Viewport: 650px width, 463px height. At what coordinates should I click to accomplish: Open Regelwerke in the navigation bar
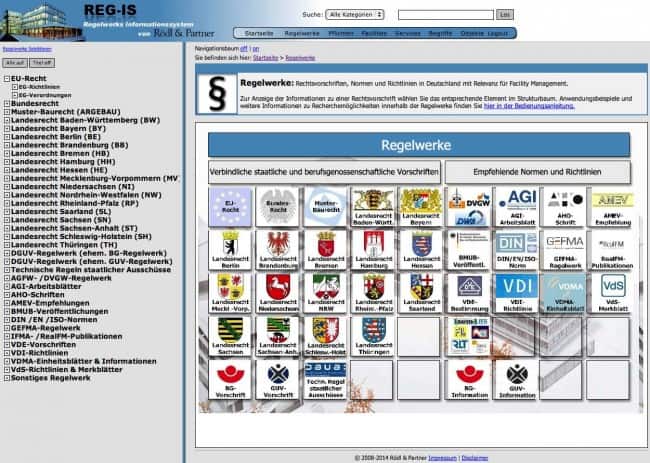302,33
